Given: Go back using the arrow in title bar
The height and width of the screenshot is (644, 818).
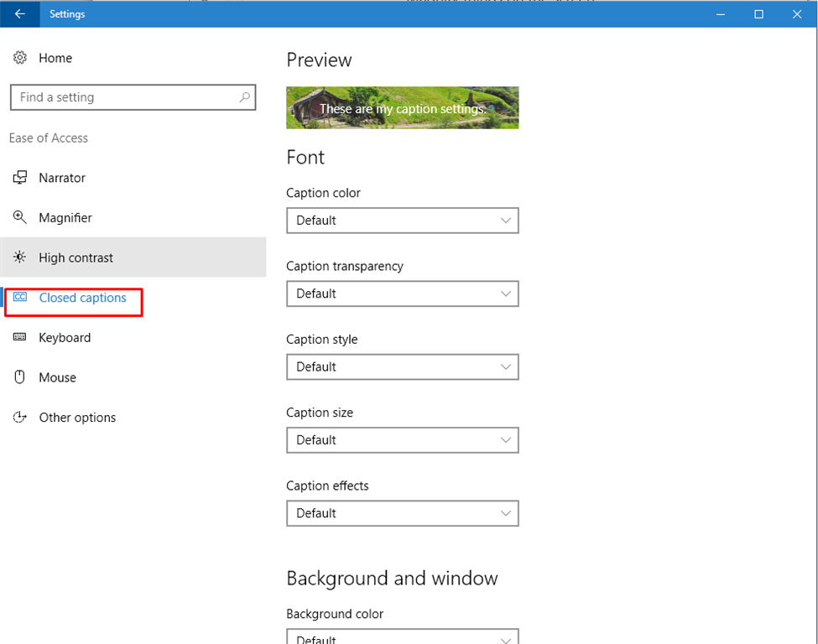Looking at the screenshot, I should pos(20,14).
